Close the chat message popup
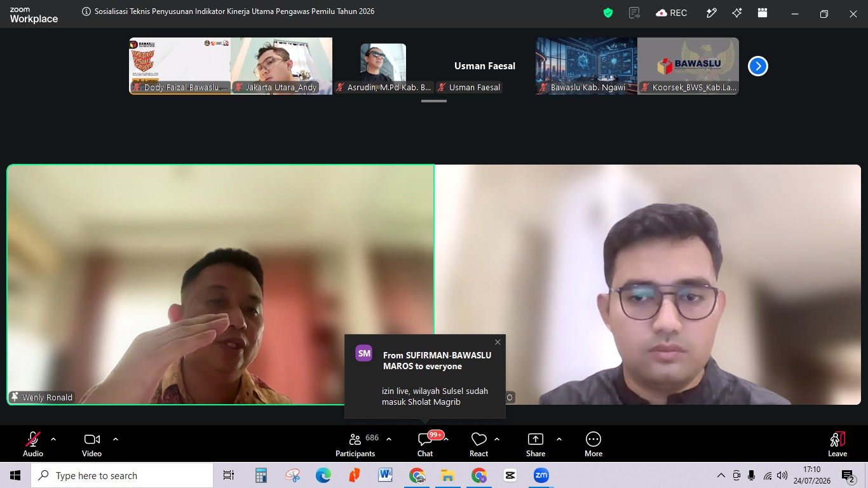The width and height of the screenshot is (868, 488). 498,342
